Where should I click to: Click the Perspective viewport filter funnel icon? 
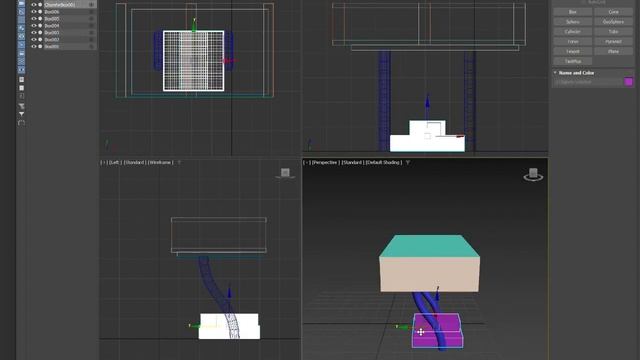coord(408,162)
